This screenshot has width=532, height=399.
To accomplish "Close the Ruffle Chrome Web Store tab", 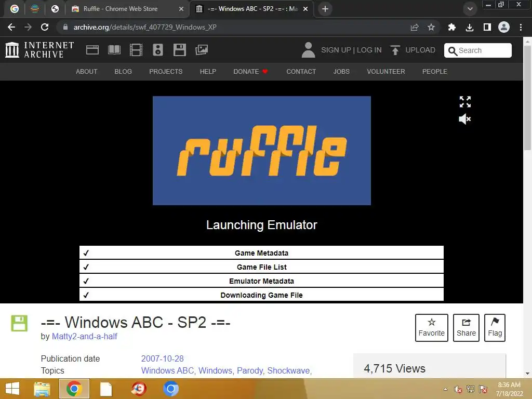I will (x=181, y=9).
